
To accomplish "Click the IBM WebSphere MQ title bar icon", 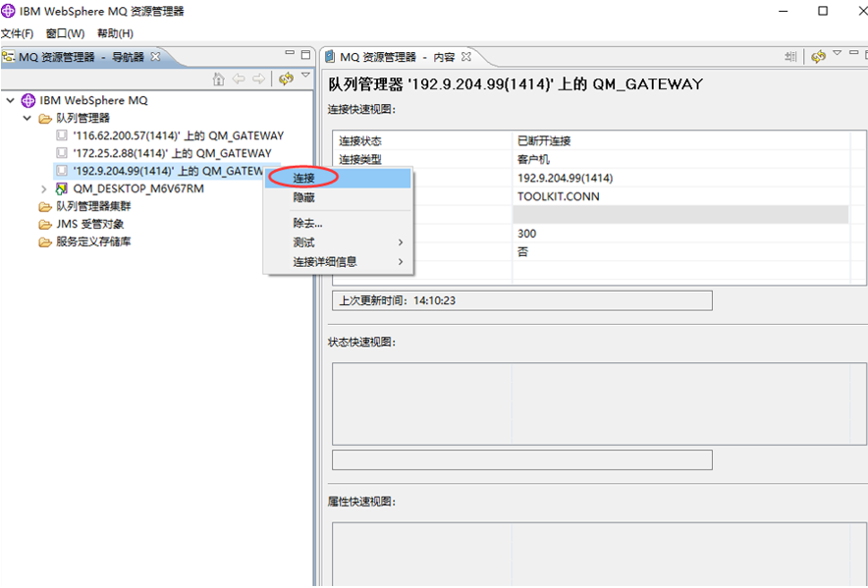I will [8, 11].
